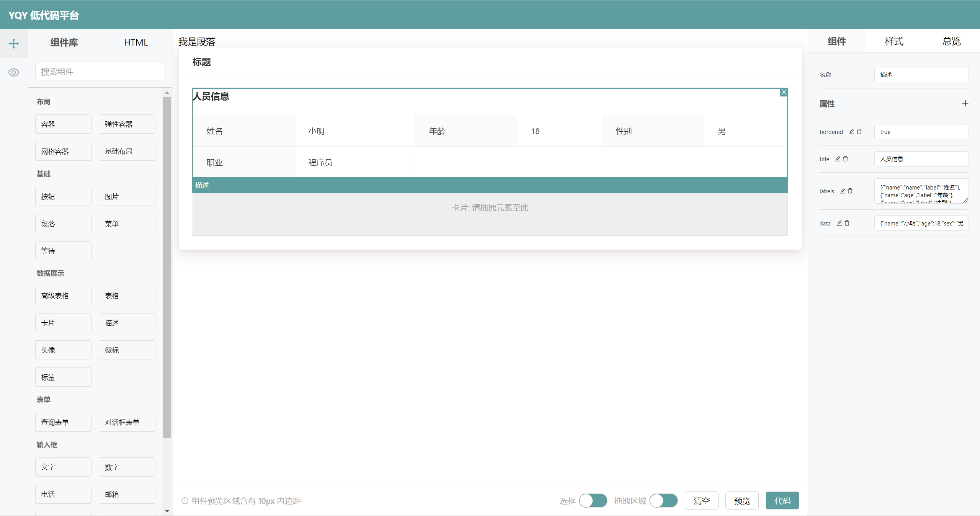Select the 卡片 component
The height and width of the screenshot is (516, 980).
[63, 323]
